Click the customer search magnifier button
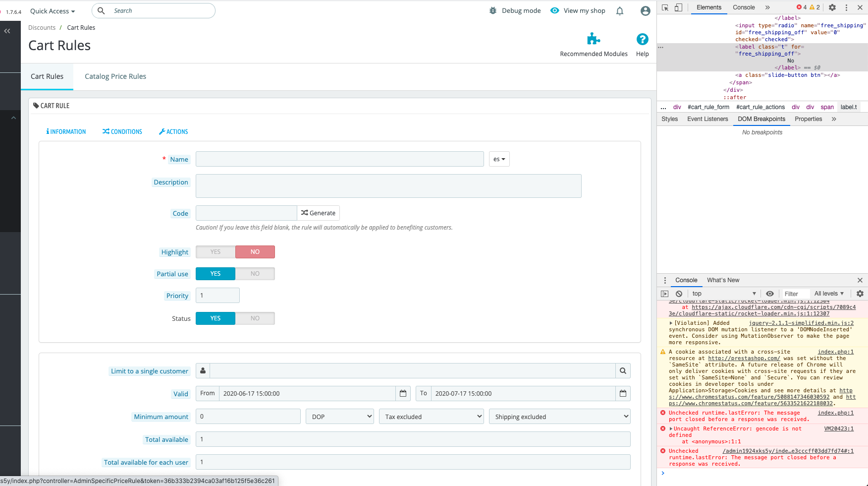This screenshot has width=868, height=486. pyautogui.click(x=623, y=370)
